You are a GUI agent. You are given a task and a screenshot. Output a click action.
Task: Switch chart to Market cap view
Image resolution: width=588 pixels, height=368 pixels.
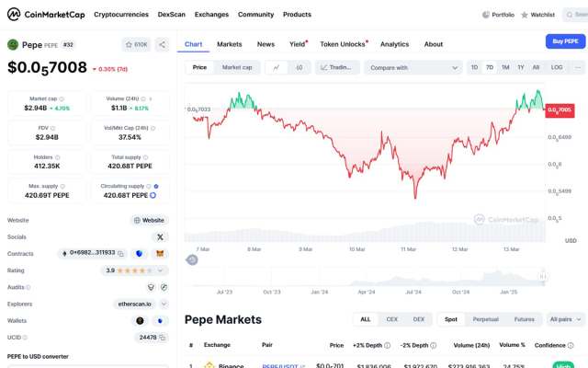pyautogui.click(x=237, y=67)
